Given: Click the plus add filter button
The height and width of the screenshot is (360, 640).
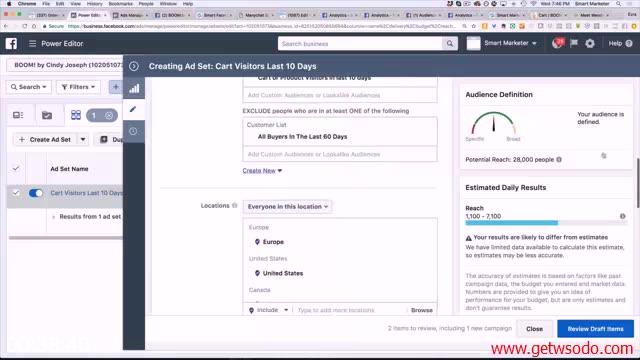Looking at the screenshot, I should (116, 87).
